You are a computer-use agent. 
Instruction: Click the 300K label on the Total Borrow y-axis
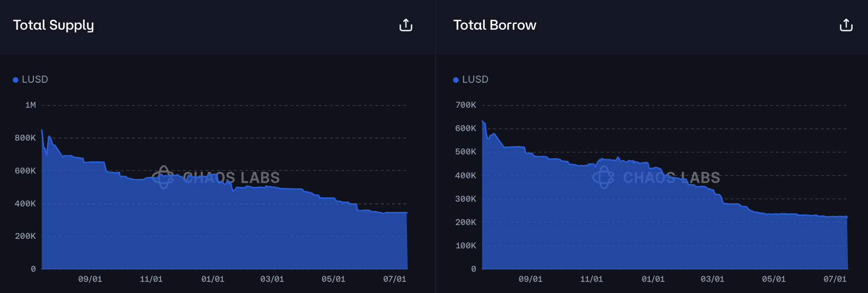click(x=466, y=199)
